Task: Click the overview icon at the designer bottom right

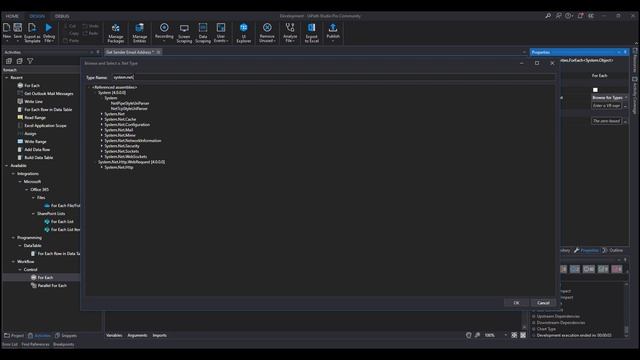Action: click(523, 335)
